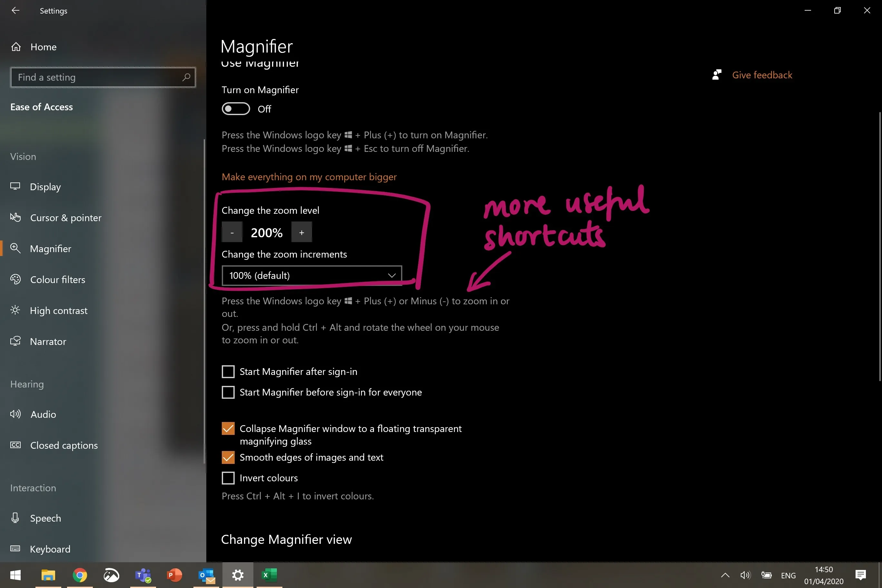Click the Cursor & pointer icon
The image size is (882, 588).
15,217
